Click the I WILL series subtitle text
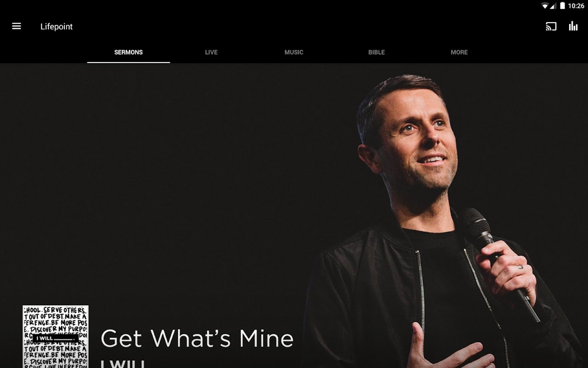 point(123,363)
